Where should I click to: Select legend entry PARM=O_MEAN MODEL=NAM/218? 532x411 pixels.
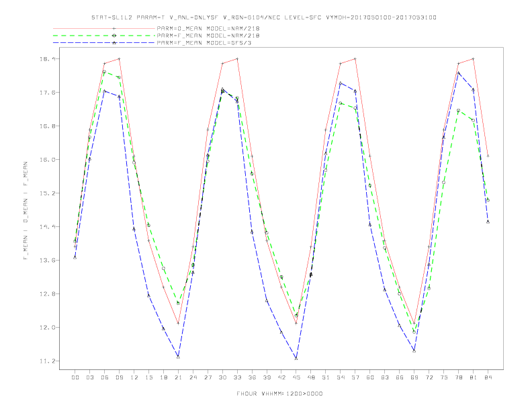(x=208, y=28)
